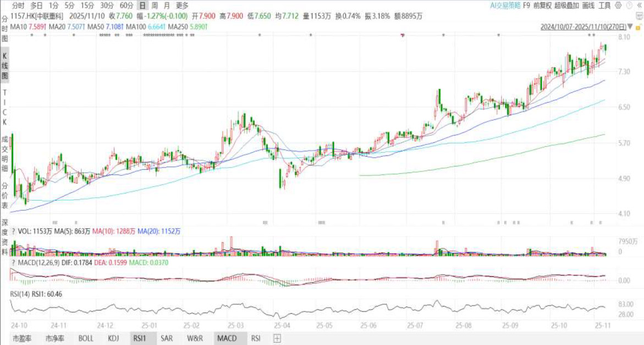
Task: Collapse the panel with the double-chevron icon
Action: [639, 5]
